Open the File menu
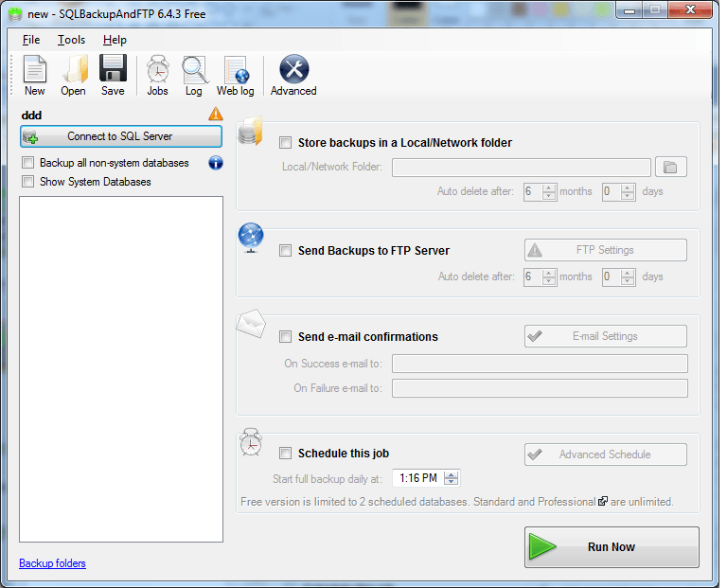Screen dimensions: 727x588 (31, 40)
